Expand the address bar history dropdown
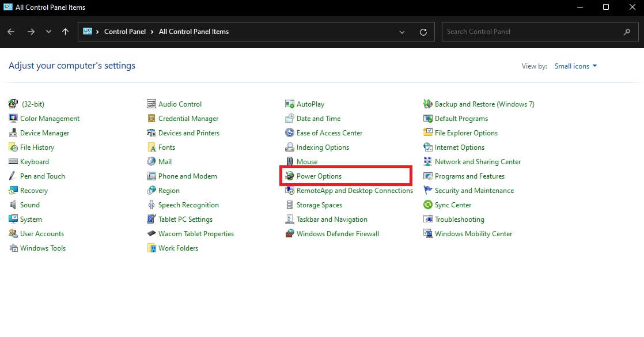The width and height of the screenshot is (644, 337). 402,32
